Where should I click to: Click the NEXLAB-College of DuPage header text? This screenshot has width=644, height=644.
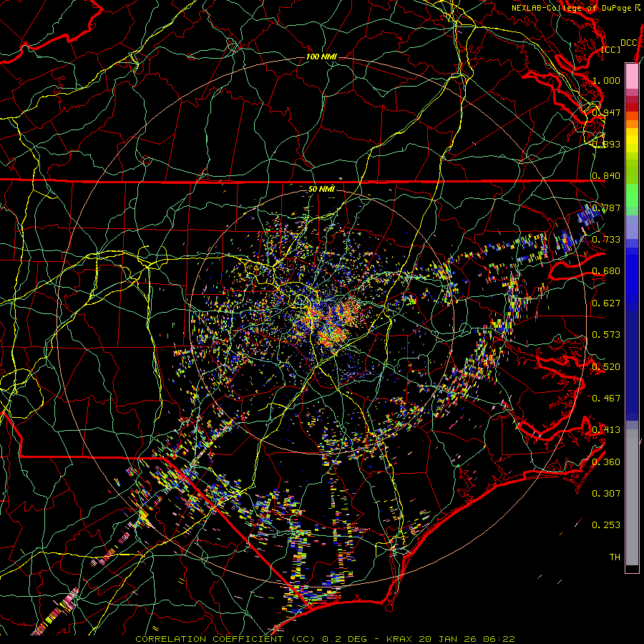pos(575,8)
